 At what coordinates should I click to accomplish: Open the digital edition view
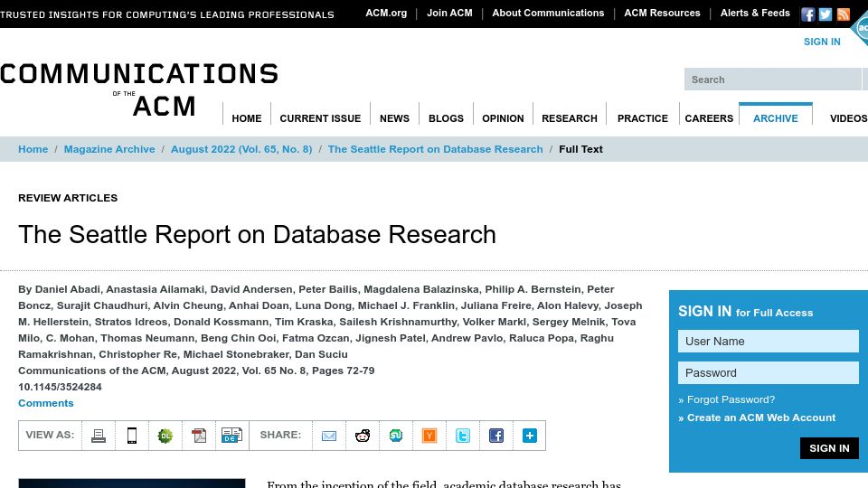(231, 435)
